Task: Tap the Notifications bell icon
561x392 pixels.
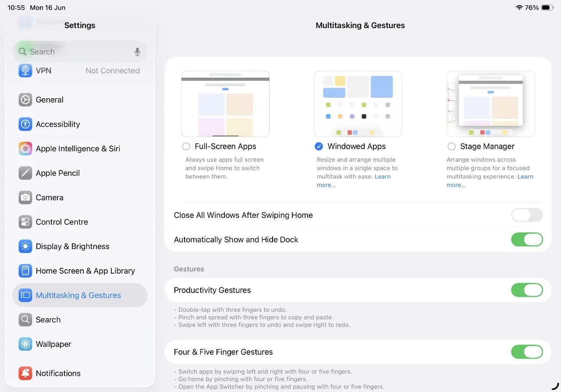Action: click(25, 373)
